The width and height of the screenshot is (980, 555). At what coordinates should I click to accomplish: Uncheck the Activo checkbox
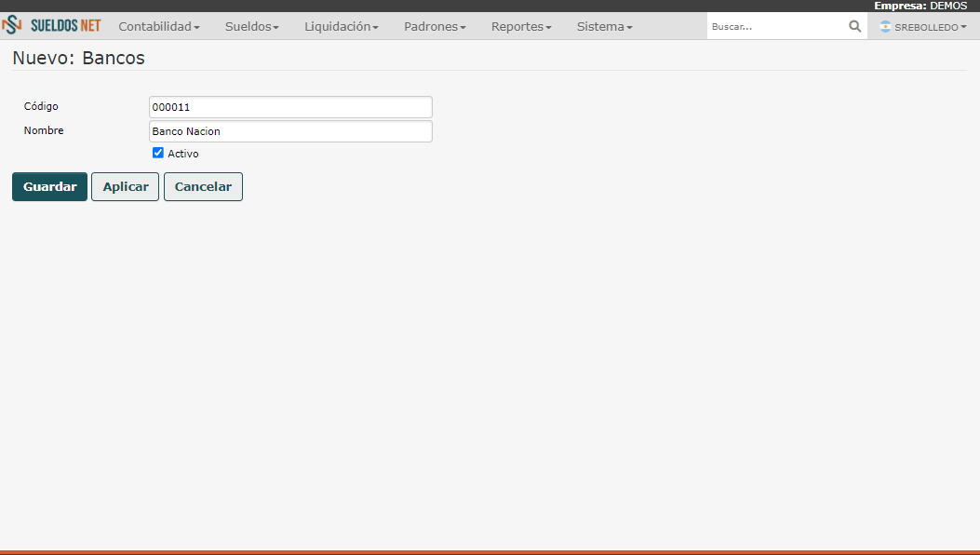(158, 153)
